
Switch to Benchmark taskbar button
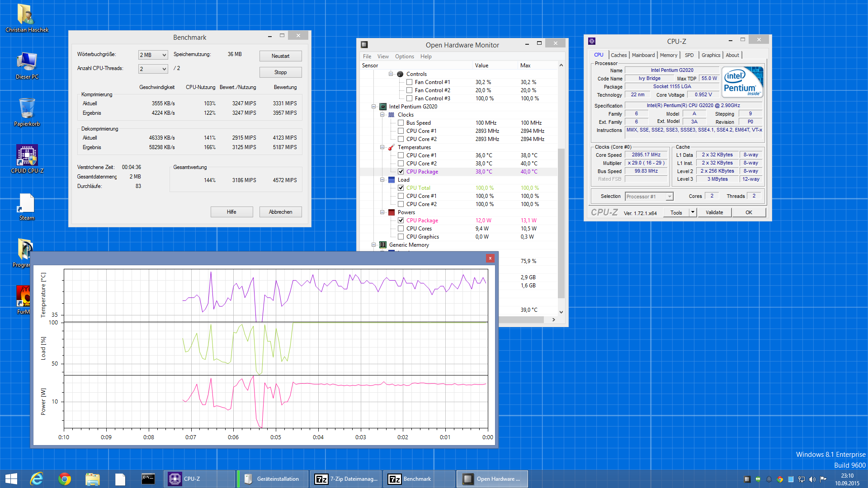420,479
